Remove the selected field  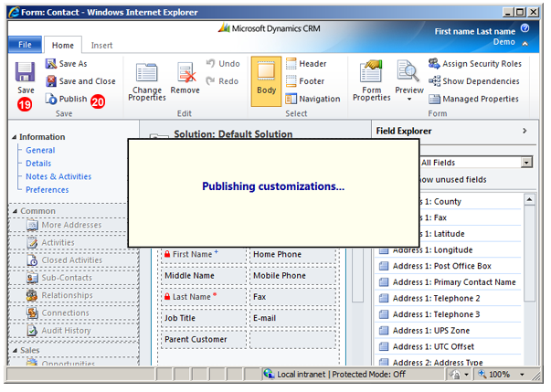(185, 82)
